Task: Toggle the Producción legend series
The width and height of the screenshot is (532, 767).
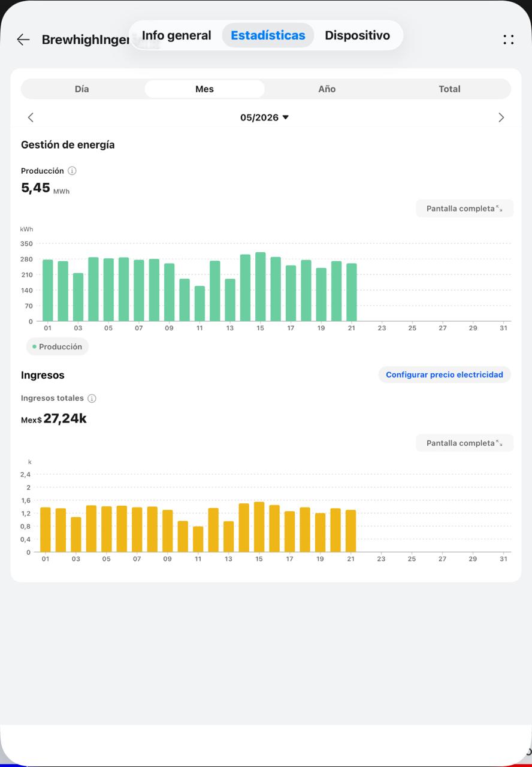Action: pyautogui.click(x=58, y=346)
